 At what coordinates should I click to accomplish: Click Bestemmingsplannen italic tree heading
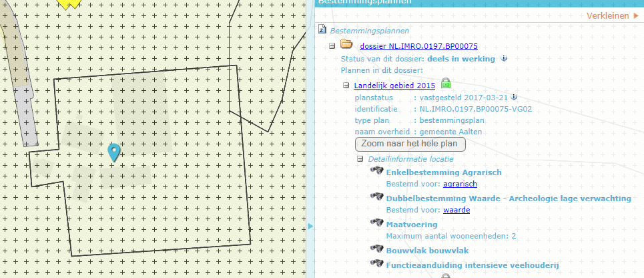370,31
